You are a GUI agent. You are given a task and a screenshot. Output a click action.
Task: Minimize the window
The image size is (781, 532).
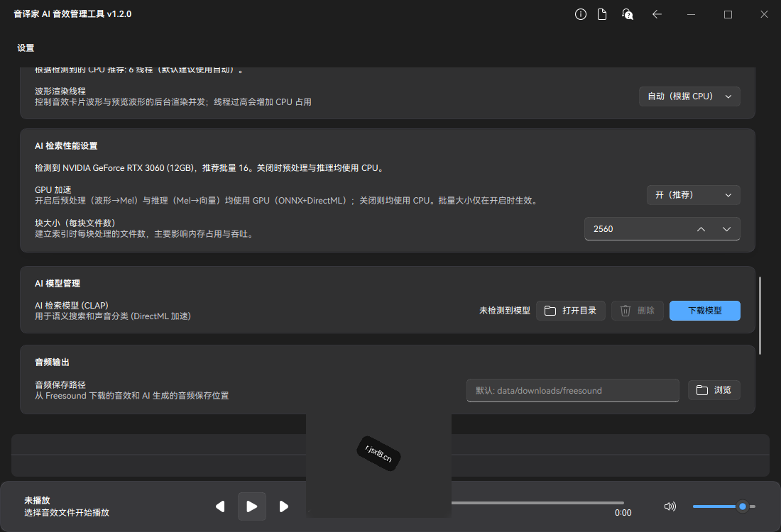tap(691, 14)
